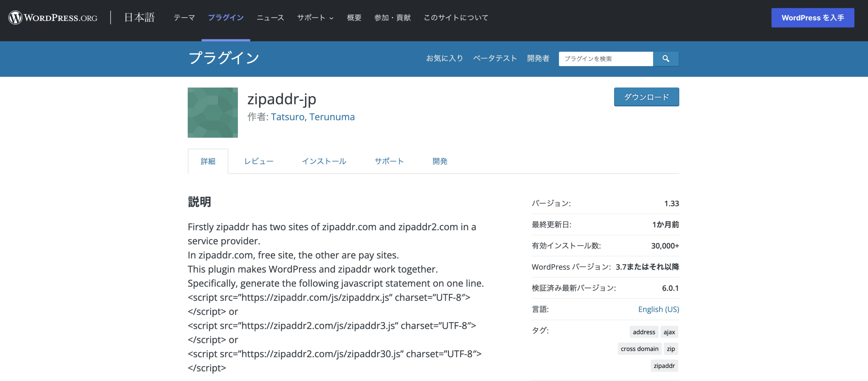This screenshot has height=381, width=868.
Task: Open the 開発 tab
Action: click(440, 161)
